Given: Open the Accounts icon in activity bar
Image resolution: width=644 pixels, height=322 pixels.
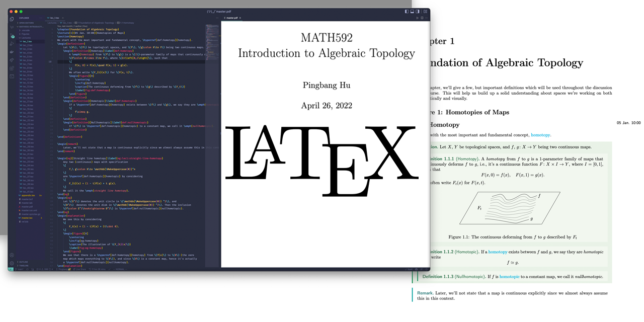Looking at the screenshot, I should coord(12,255).
